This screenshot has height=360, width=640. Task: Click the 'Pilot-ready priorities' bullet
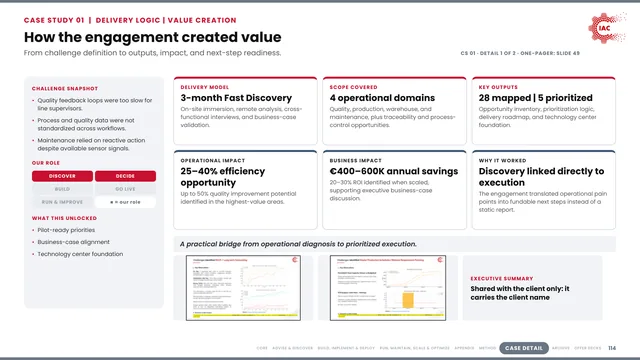pyautogui.click(x=66, y=230)
